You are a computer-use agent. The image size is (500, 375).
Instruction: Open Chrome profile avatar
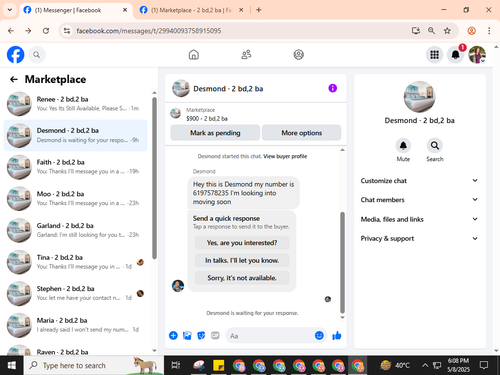coord(471,31)
